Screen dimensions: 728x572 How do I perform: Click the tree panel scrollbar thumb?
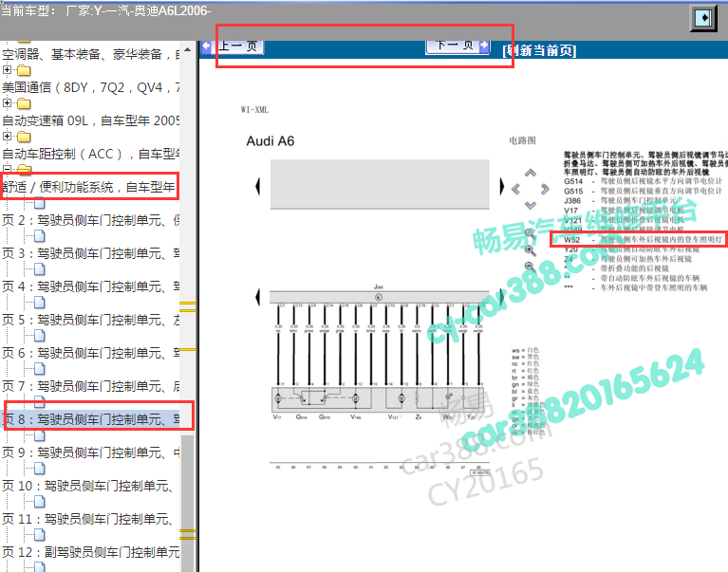pyautogui.click(x=188, y=504)
